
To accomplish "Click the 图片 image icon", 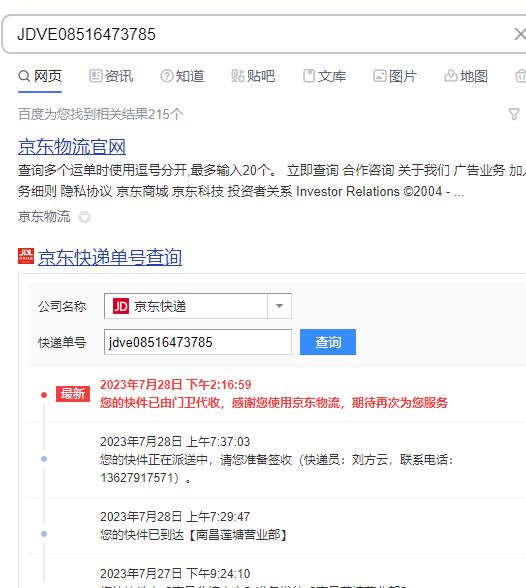I will [379, 76].
